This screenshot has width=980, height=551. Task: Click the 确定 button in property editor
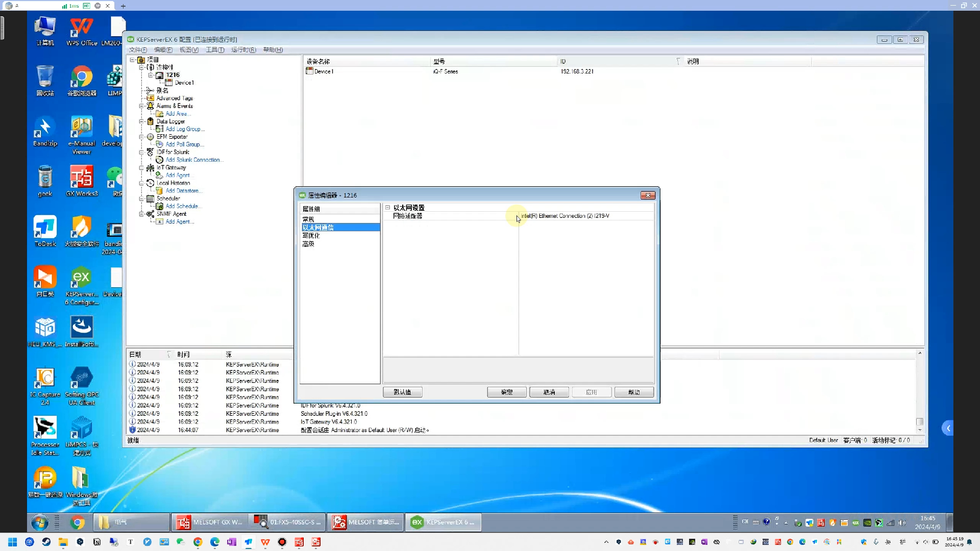pyautogui.click(x=506, y=392)
